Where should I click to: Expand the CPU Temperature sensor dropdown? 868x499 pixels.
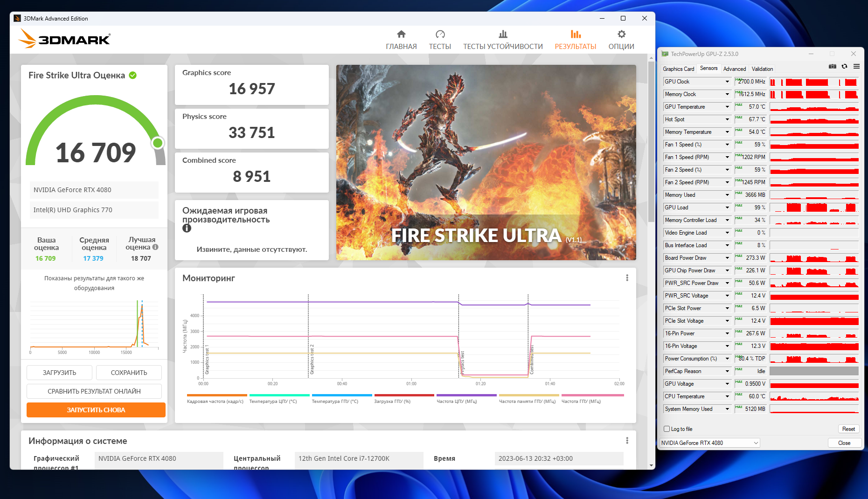727,396
